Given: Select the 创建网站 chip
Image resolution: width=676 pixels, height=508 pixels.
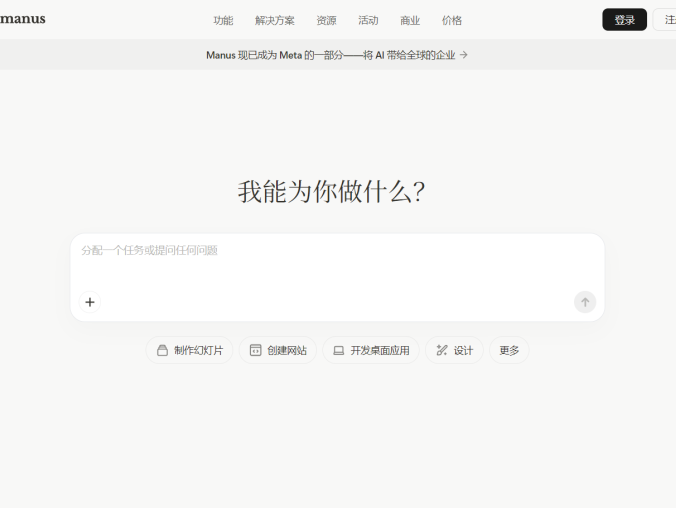Looking at the screenshot, I should tap(278, 350).
